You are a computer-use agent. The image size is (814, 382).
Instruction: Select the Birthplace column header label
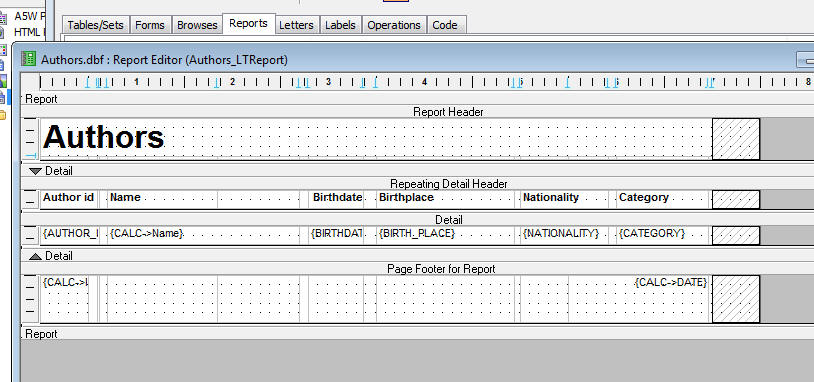pos(406,197)
